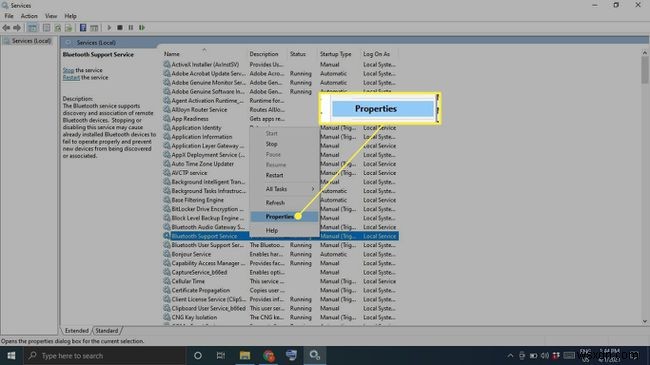Choose Stop in the context menu
The height and width of the screenshot is (365, 650).
tap(272, 144)
